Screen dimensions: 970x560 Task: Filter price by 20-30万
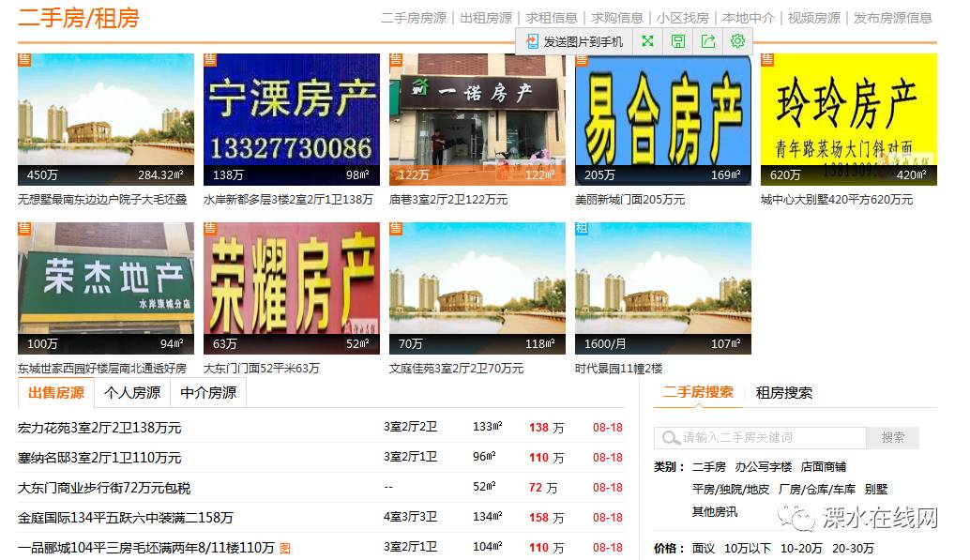pyautogui.click(x=853, y=549)
